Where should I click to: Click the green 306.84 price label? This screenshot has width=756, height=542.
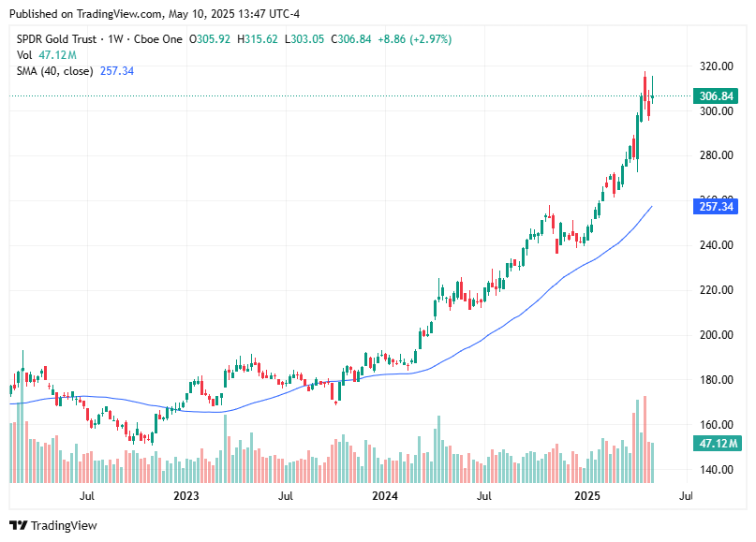click(x=716, y=95)
